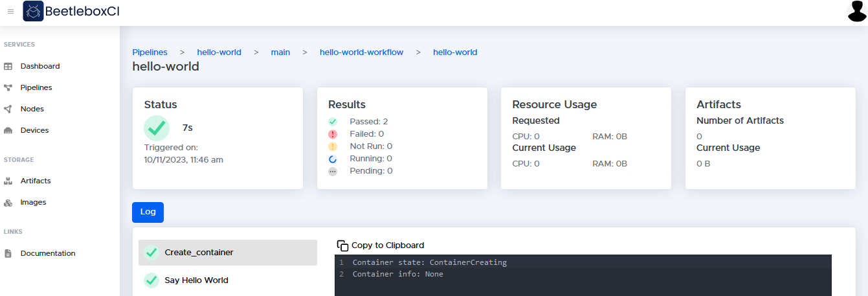Viewport: 868px width, 296px height.
Task: Click log line 'Container state: ContainerCreating'
Action: coord(430,262)
